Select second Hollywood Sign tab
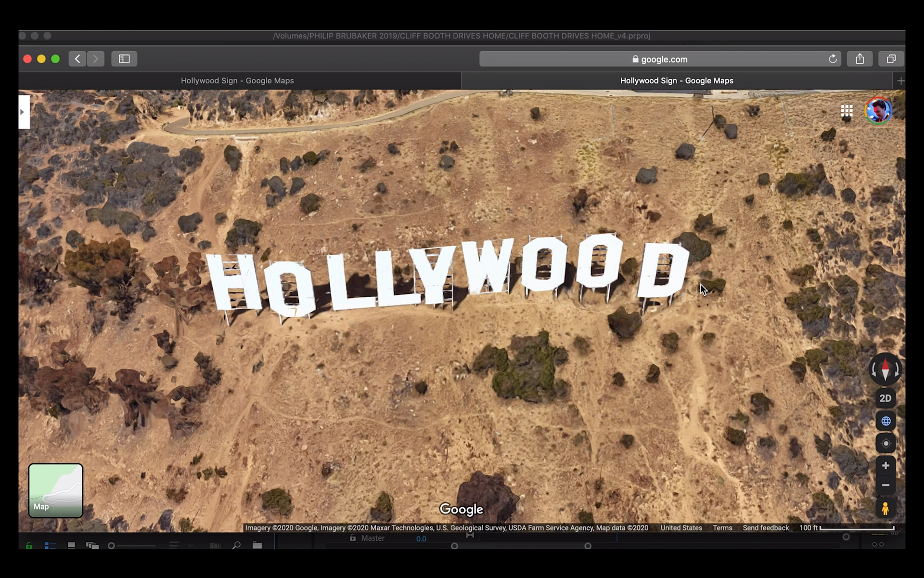Viewport: 924px width, 578px height. (x=676, y=81)
